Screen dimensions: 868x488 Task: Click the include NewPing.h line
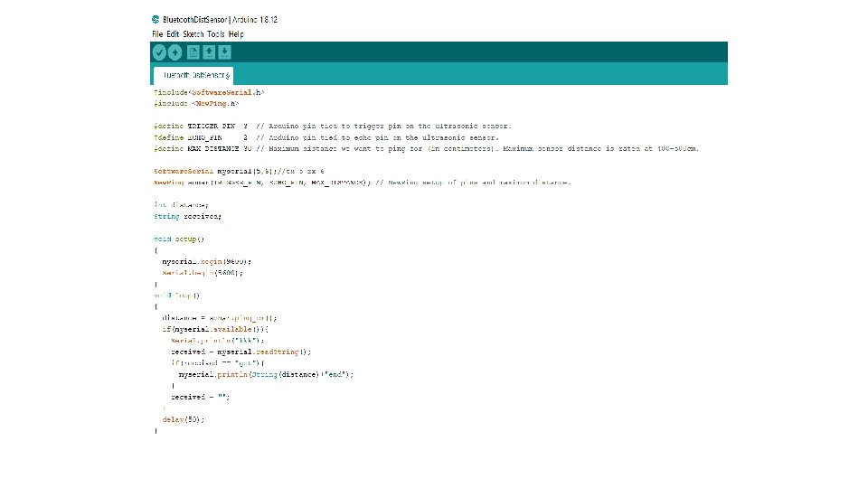tap(196, 103)
